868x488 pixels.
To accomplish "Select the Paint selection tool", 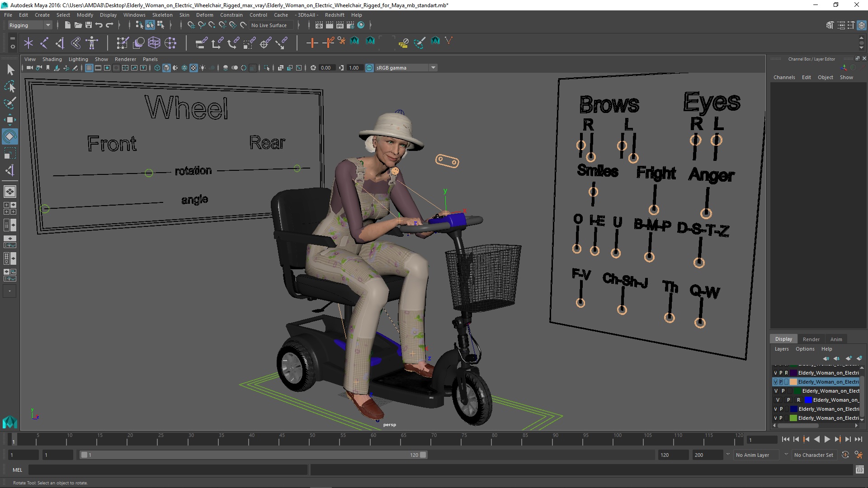I will [9, 103].
